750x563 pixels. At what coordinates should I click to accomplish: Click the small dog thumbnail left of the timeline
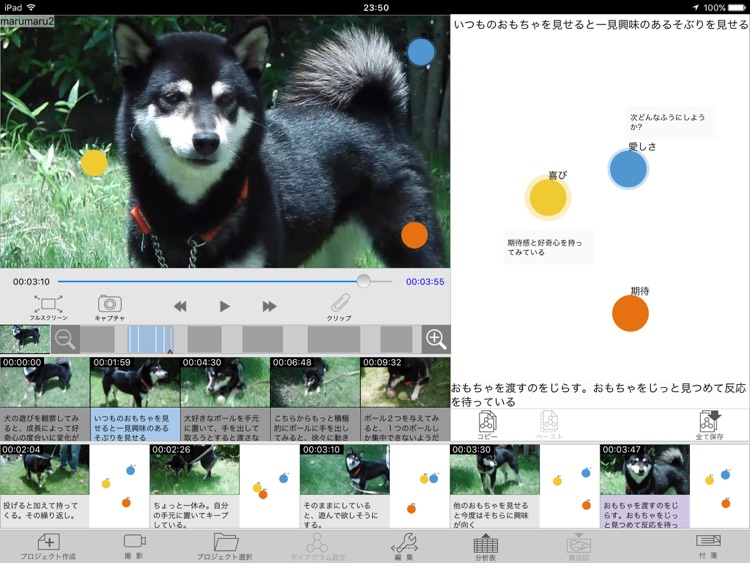tap(25, 339)
